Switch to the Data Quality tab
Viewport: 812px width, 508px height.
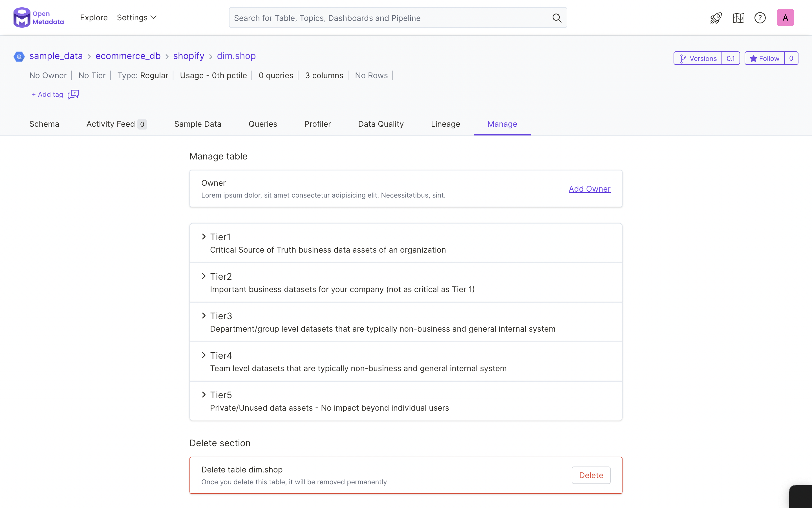point(381,124)
